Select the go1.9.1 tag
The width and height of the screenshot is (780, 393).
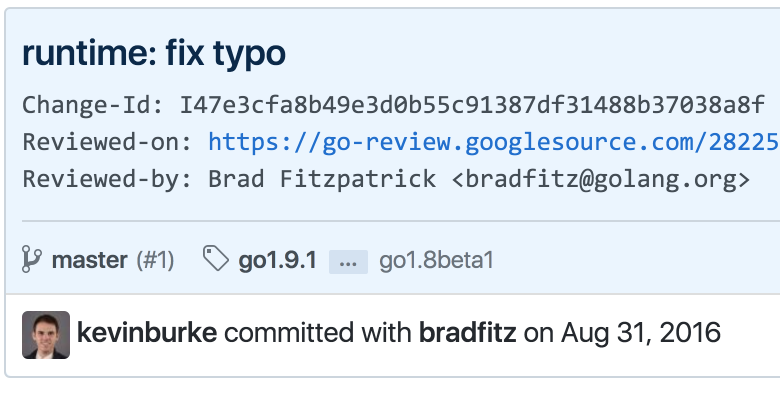278,260
